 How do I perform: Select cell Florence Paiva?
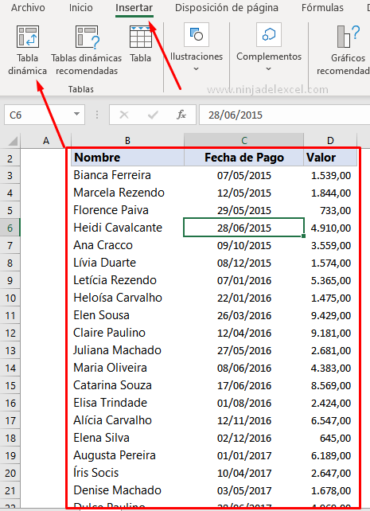128,210
